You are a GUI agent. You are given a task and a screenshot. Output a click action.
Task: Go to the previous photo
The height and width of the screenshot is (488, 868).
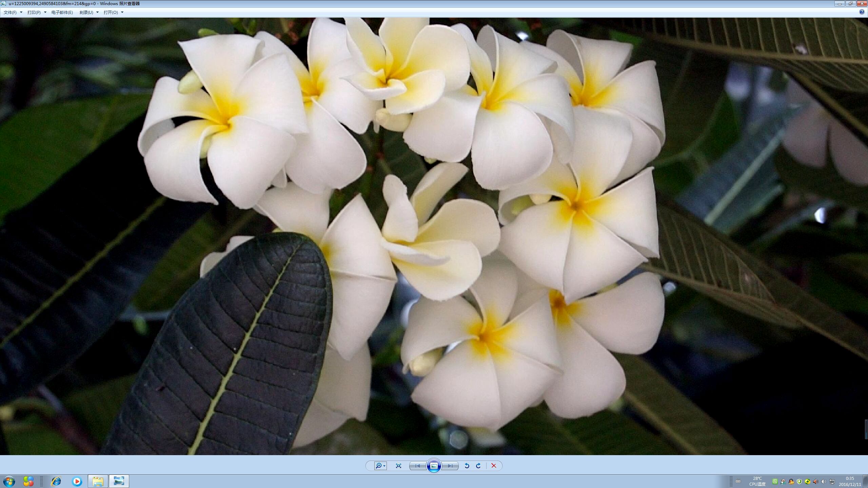coord(417,466)
